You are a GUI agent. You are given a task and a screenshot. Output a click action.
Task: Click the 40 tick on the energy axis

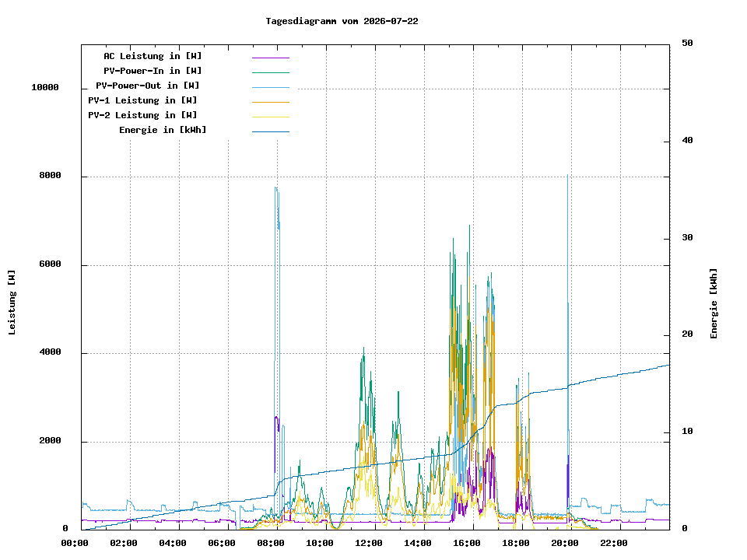(x=687, y=140)
